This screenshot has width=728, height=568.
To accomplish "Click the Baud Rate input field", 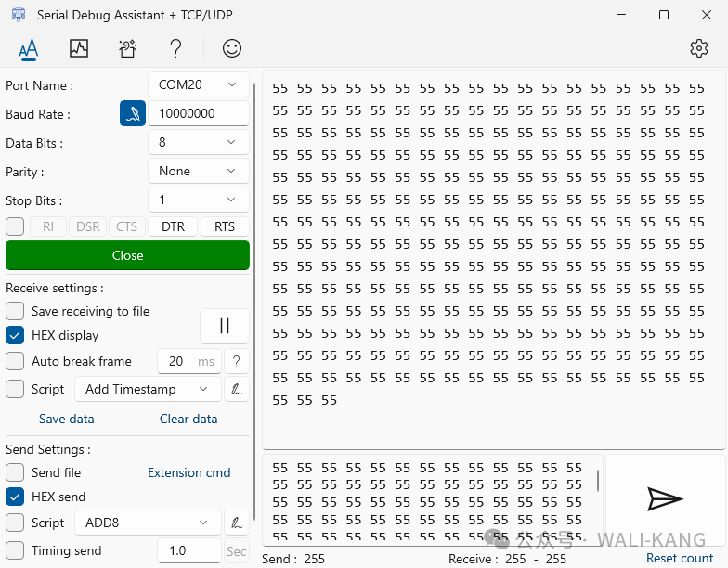I will click(199, 113).
